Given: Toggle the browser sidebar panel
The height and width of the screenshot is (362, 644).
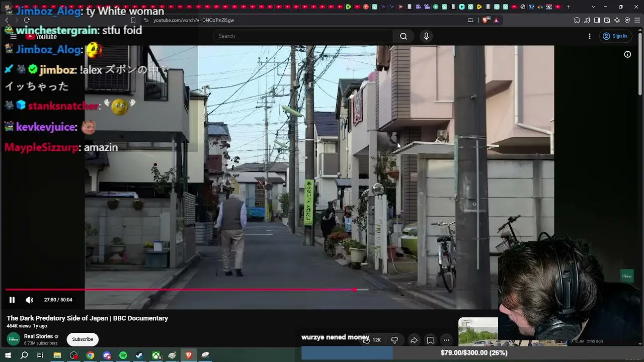Looking at the screenshot, I should click(x=597, y=20).
